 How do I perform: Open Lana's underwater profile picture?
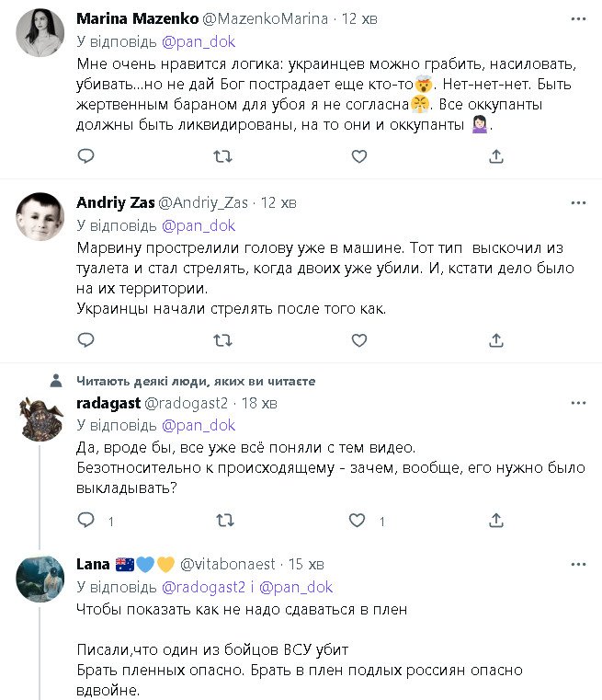point(40,578)
